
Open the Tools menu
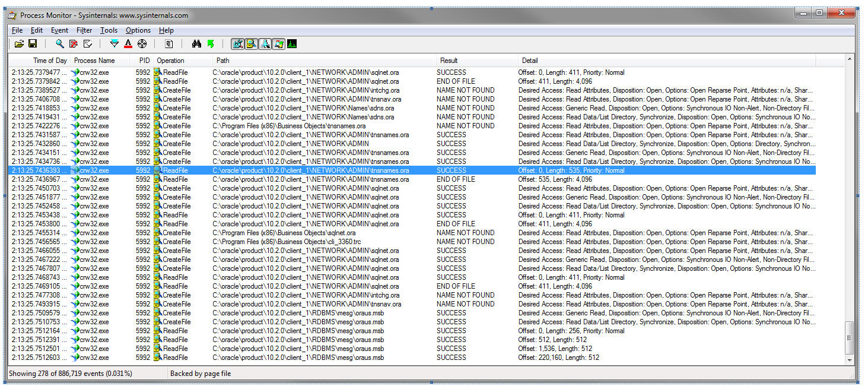[x=109, y=30]
